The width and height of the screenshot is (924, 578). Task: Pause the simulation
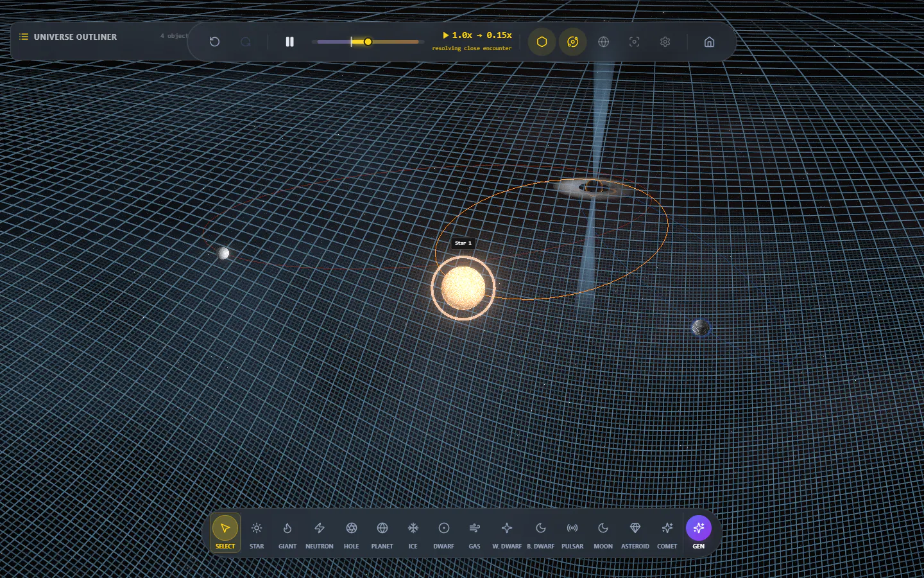pyautogui.click(x=289, y=42)
